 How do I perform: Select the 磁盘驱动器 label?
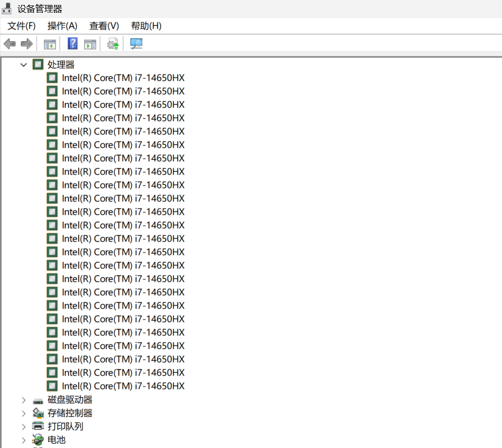point(70,400)
